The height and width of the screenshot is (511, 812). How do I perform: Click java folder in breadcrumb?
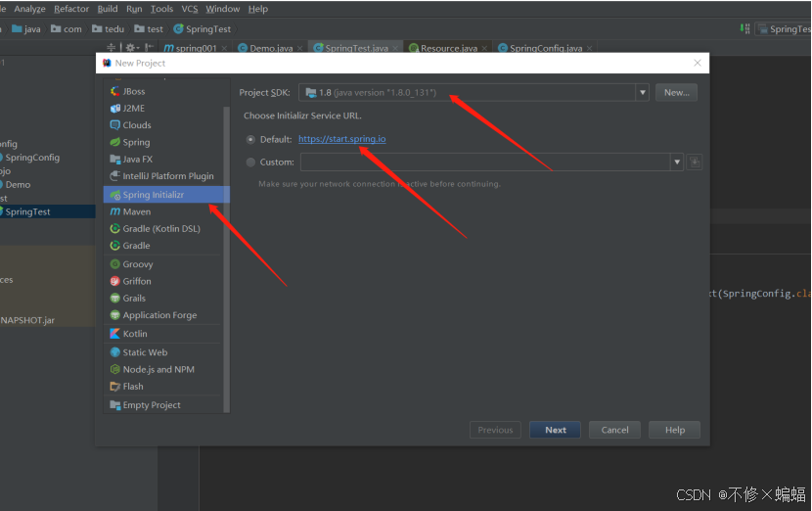(25, 29)
